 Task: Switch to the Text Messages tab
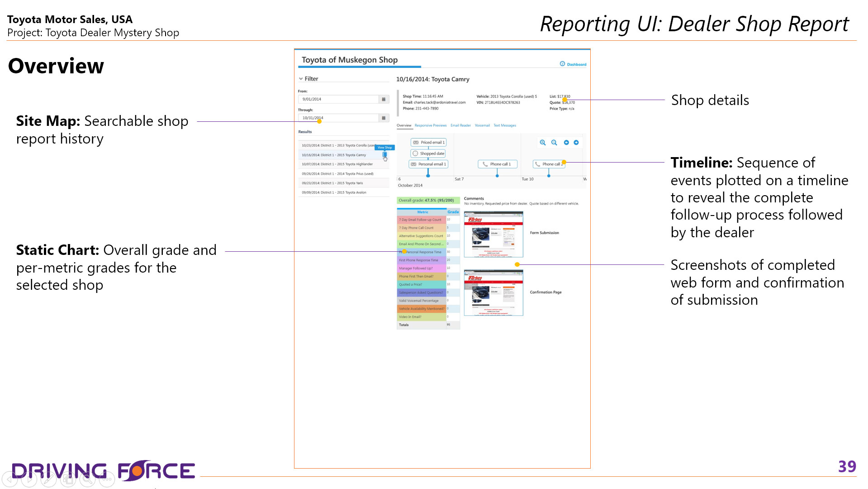click(x=505, y=125)
